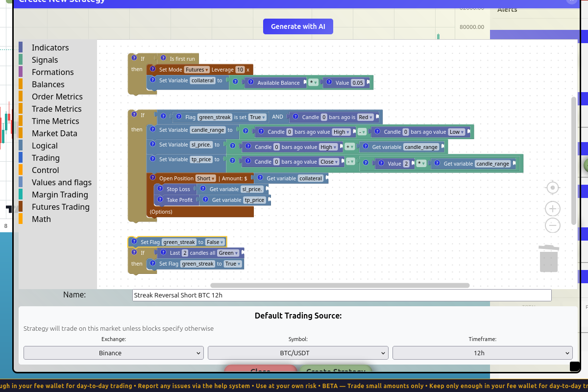
Task: Open the Short position direction dropdown
Action: [x=205, y=178]
